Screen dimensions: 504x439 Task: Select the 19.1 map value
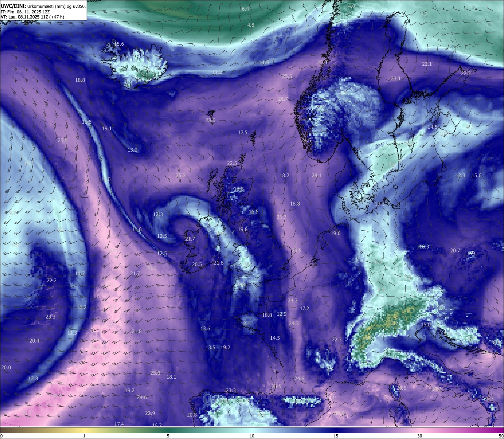(x=107, y=128)
